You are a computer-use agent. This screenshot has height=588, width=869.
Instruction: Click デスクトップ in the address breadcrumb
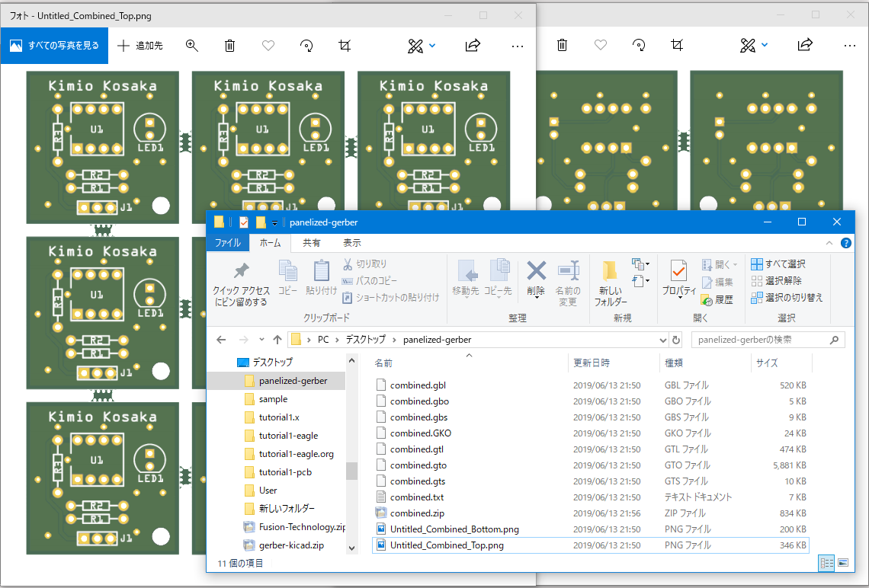coord(366,340)
